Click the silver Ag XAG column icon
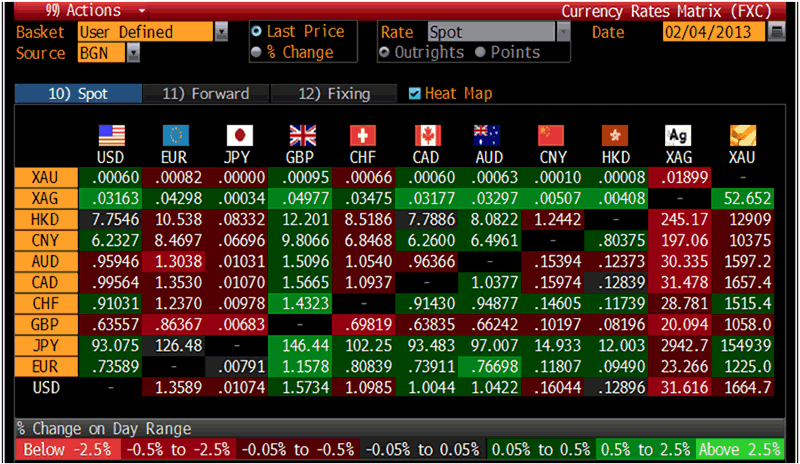800x464 pixels. point(678,135)
